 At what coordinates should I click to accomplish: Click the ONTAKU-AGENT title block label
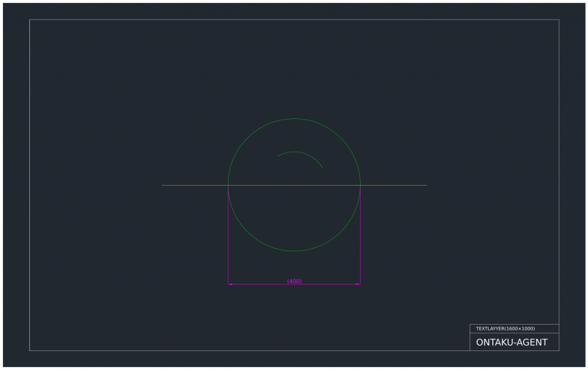tap(512, 342)
